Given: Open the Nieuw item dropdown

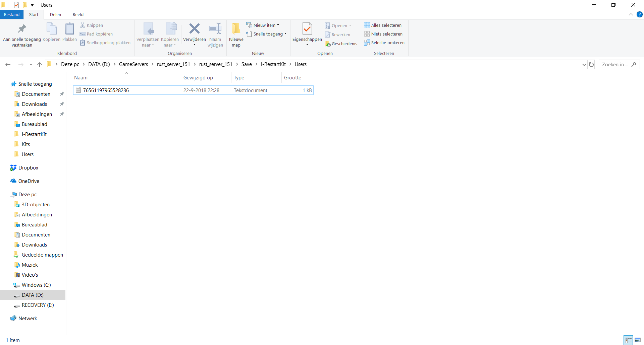Looking at the screenshot, I should click(x=263, y=25).
